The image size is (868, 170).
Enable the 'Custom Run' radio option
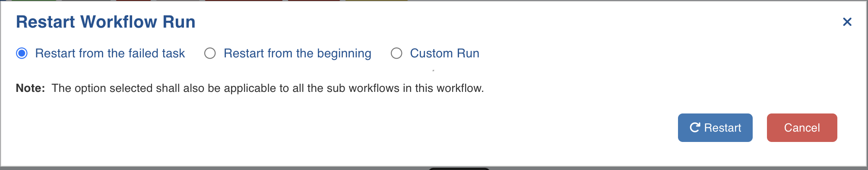396,53
